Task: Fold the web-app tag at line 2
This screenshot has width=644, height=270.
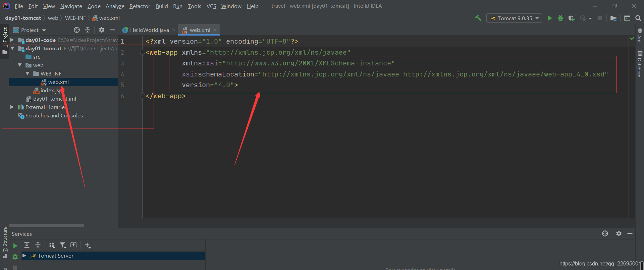Action: 142,52
